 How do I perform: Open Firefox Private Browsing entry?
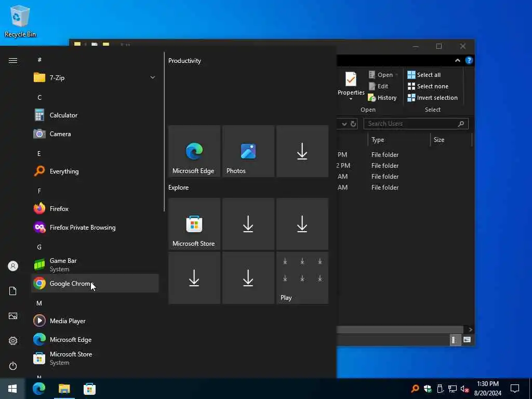click(x=95, y=228)
